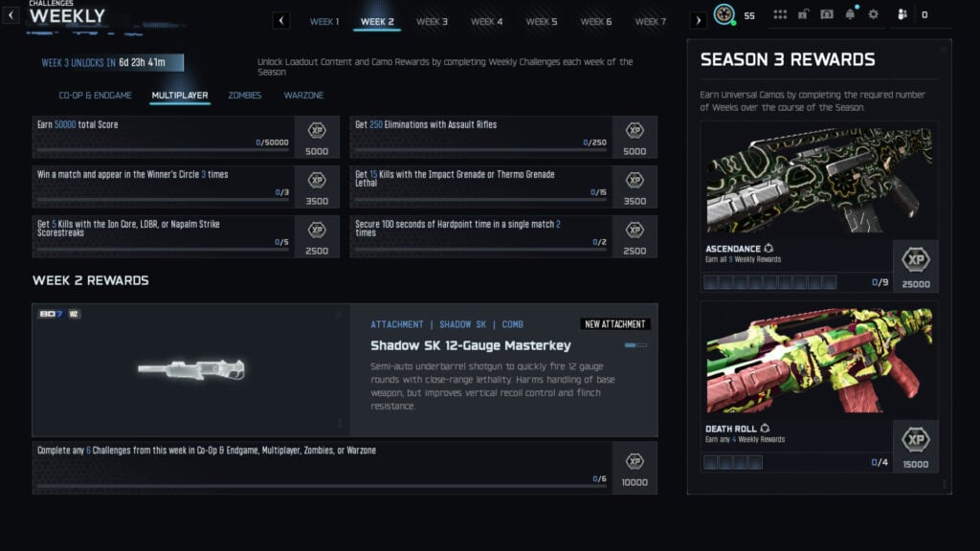Image resolution: width=980 pixels, height=551 pixels.
Task: Click XP badge for Death Roll reward
Action: click(916, 447)
